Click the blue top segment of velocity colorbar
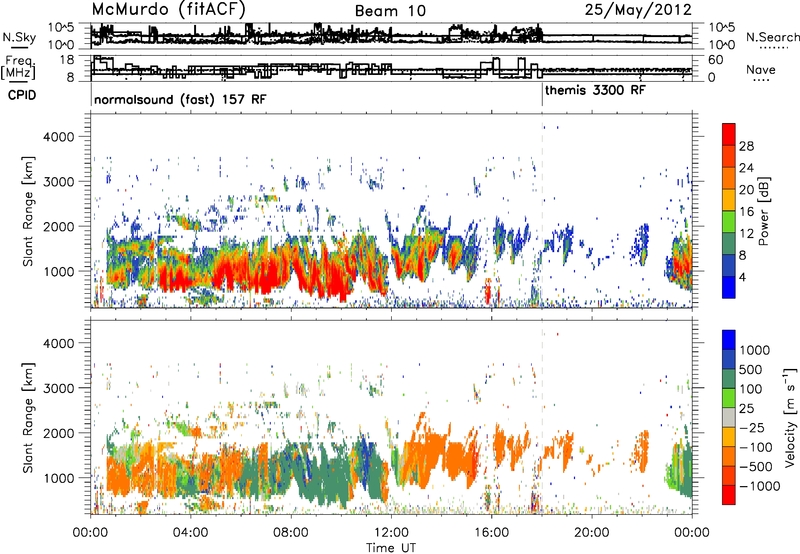Screen dimensions: 800x554 (x=729, y=340)
